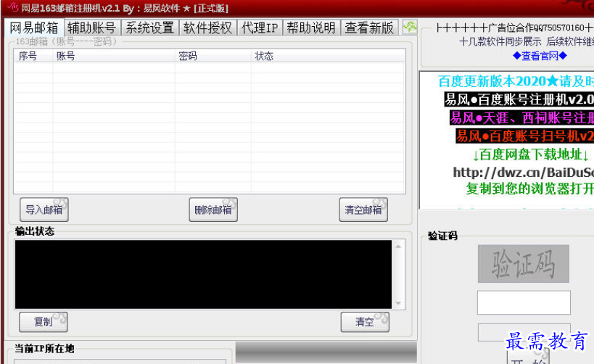Click the http://dwz.cn/BaiDuSo URL text
The width and height of the screenshot is (594, 364).
coord(524,173)
